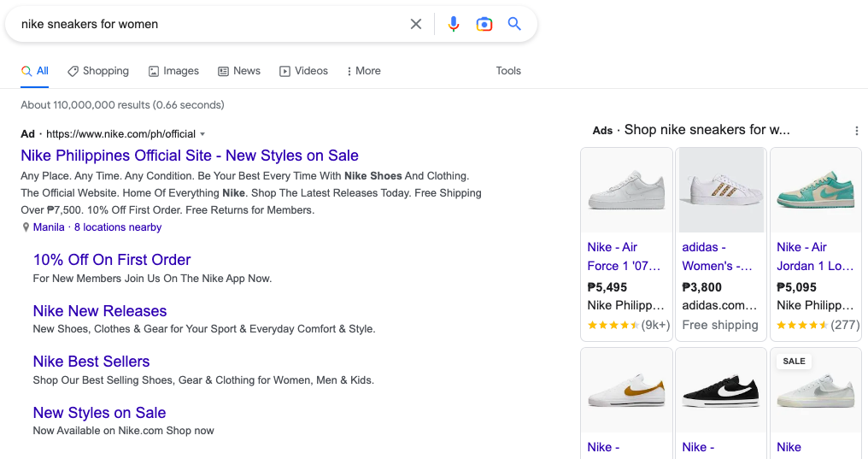Open the Manila location link
This screenshot has height=459, width=868.
49,227
